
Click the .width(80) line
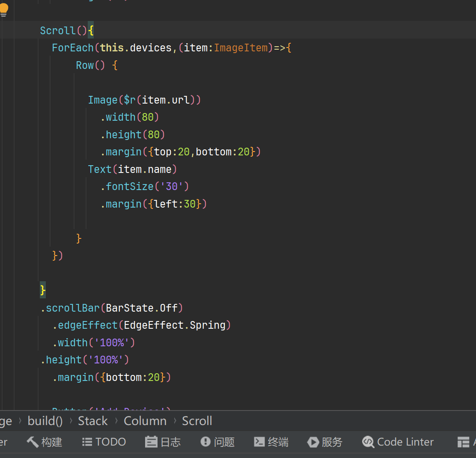click(130, 117)
